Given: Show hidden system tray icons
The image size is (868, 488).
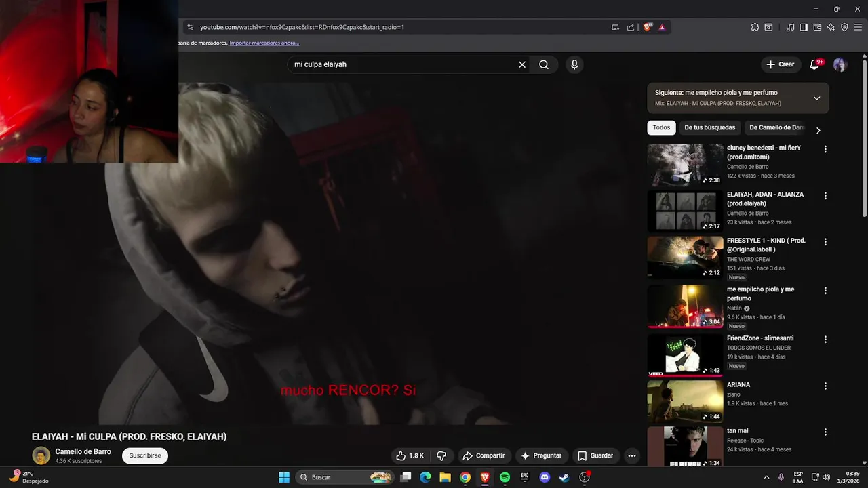Looking at the screenshot, I should tap(766, 477).
